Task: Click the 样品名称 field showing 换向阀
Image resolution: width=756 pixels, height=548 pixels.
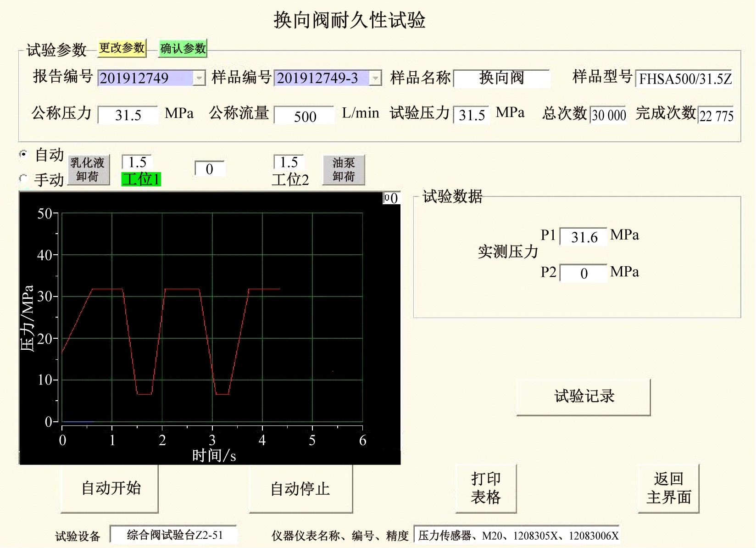Action: [x=501, y=78]
